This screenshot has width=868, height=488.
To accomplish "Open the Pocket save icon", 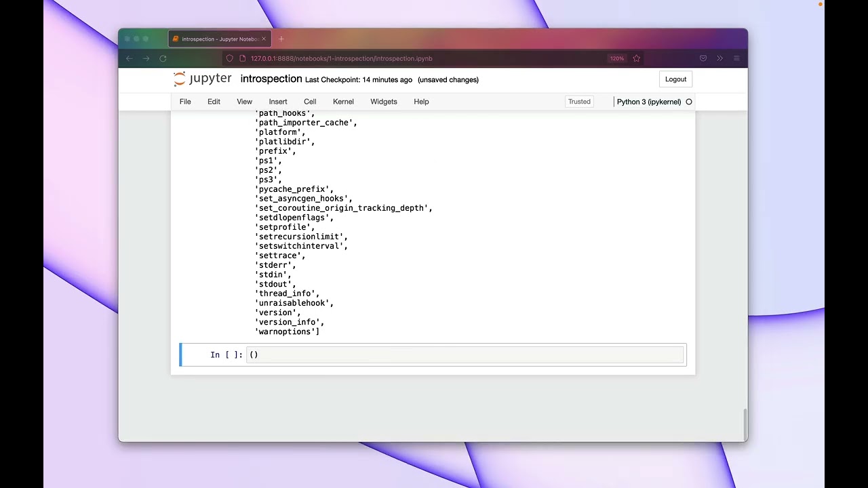I will (x=703, y=58).
